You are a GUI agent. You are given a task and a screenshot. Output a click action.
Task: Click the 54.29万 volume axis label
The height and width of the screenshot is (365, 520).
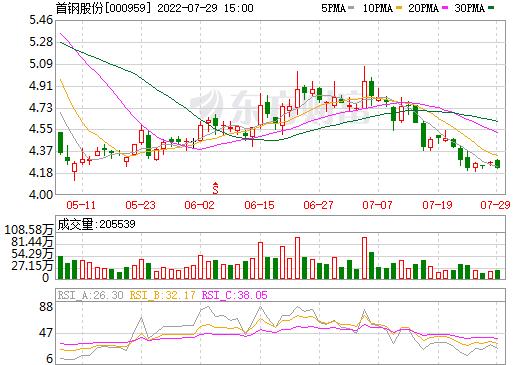click(x=32, y=254)
